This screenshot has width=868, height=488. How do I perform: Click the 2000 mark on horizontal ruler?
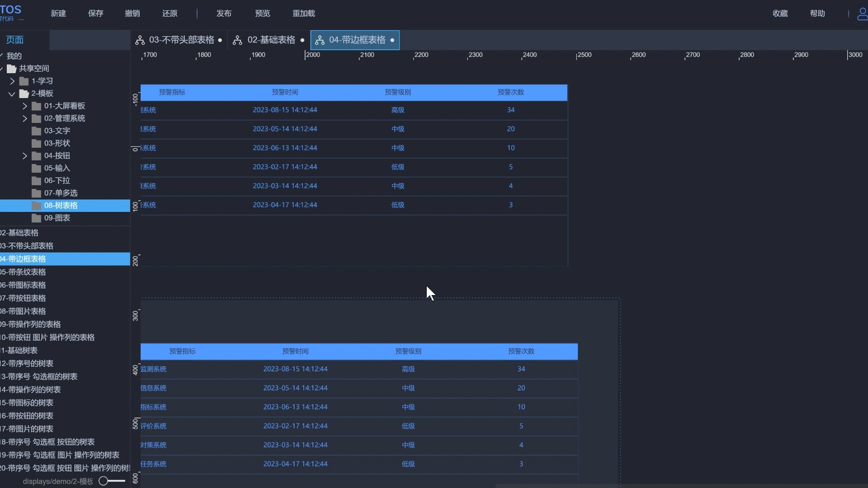pyautogui.click(x=312, y=55)
